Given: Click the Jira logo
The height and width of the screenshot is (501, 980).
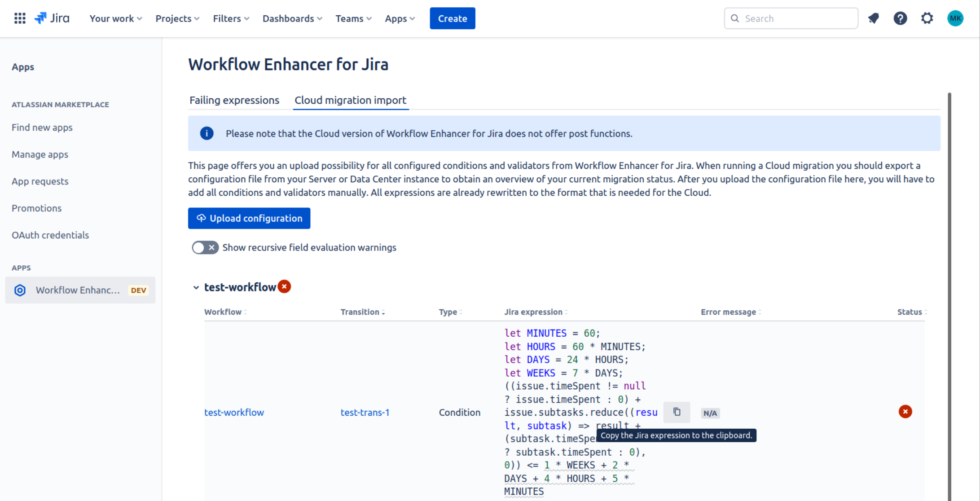Looking at the screenshot, I should click(52, 18).
